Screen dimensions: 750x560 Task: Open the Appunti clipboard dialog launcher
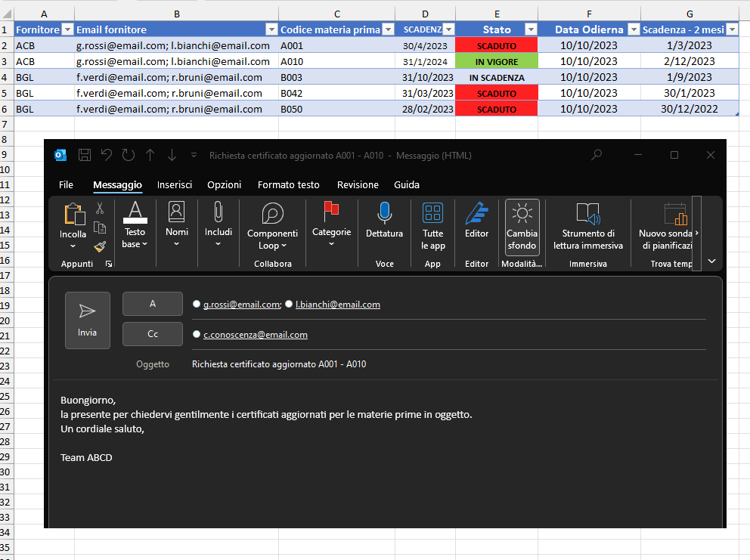[x=109, y=264]
